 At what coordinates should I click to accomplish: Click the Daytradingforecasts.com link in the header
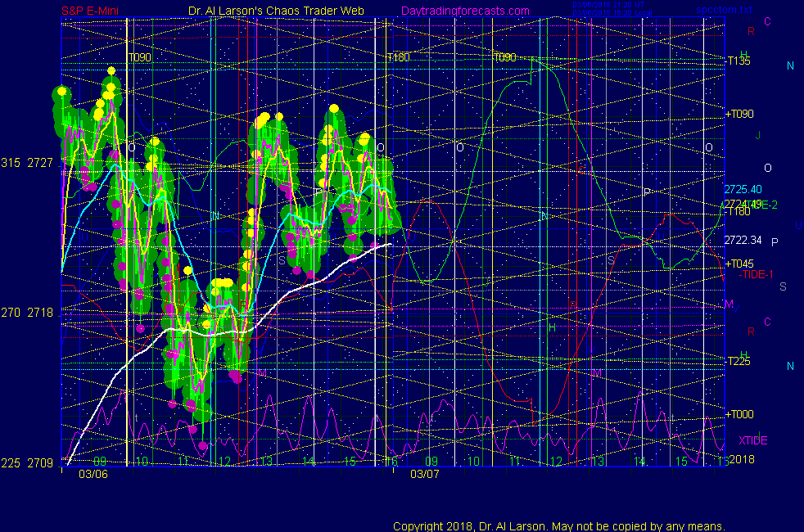(465, 11)
